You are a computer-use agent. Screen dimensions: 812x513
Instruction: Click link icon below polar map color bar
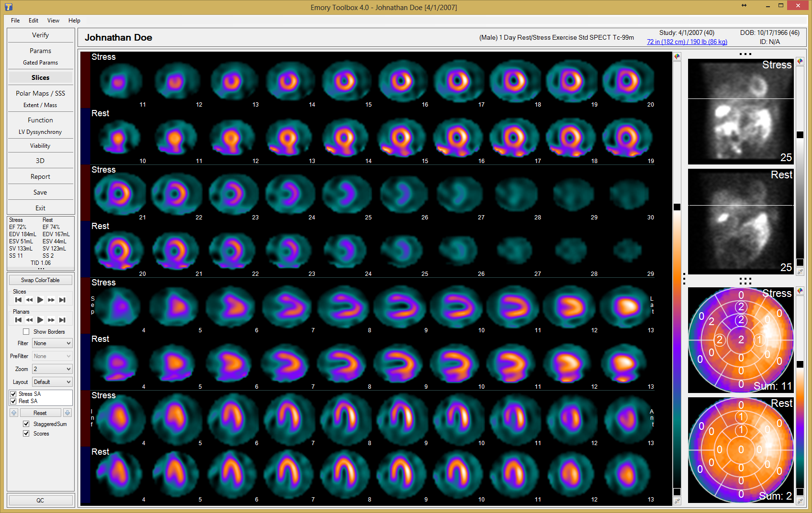coord(800,501)
